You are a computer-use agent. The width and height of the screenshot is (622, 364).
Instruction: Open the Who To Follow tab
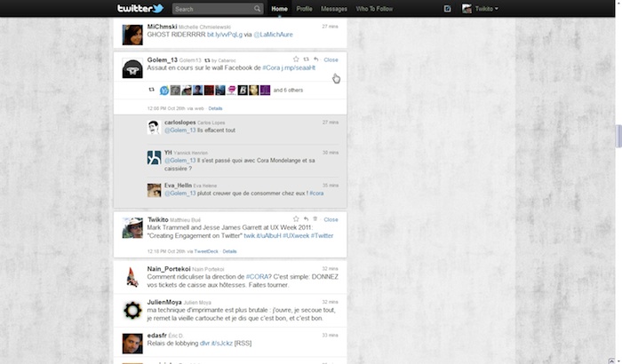click(373, 9)
